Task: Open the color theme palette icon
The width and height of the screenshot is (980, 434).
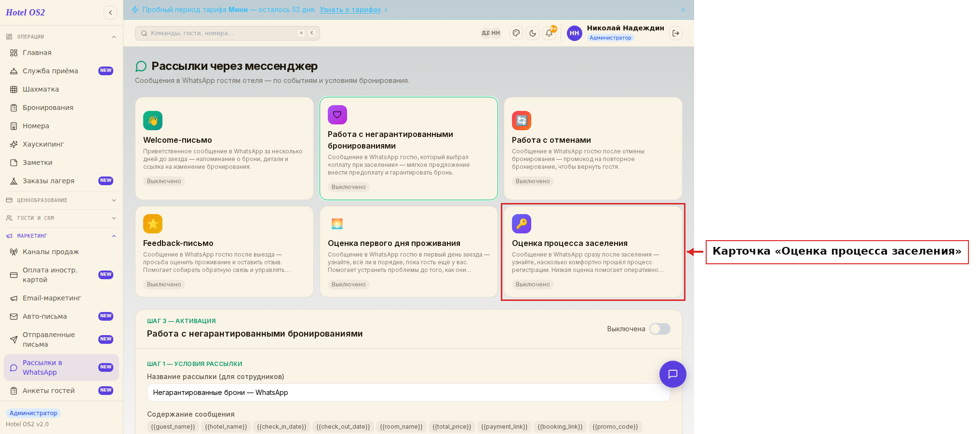Action: [516, 33]
